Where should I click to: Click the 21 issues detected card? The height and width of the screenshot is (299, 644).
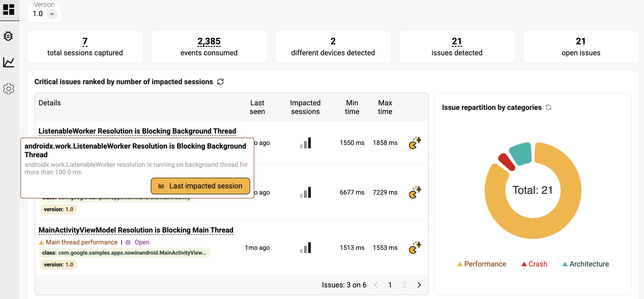[x=456, y=47]
